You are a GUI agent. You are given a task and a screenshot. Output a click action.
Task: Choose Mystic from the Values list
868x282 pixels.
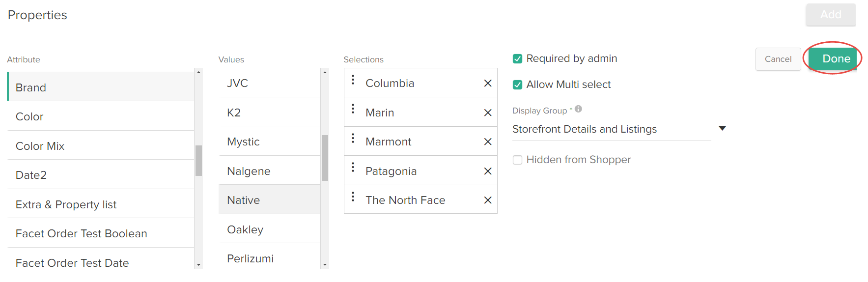point(270,141)
